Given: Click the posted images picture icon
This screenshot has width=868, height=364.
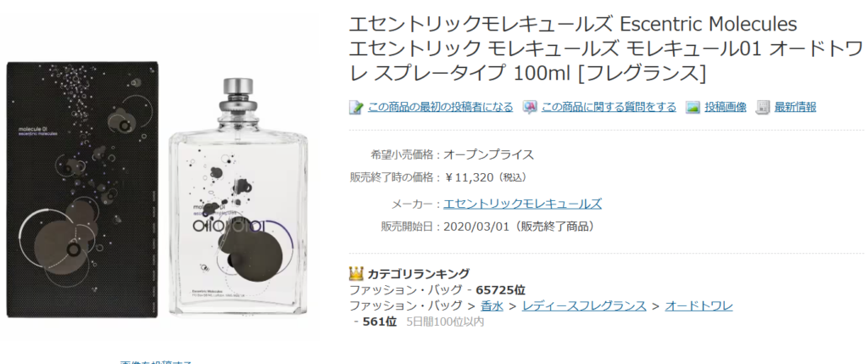Looking at the screenshot, I should pyautogui.click(x=693, y=108).
